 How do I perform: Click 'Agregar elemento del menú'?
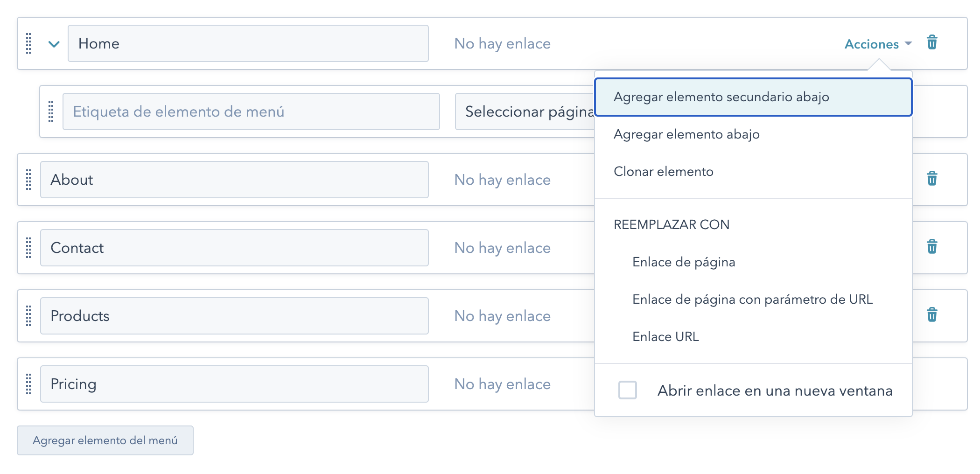point(105,439)
